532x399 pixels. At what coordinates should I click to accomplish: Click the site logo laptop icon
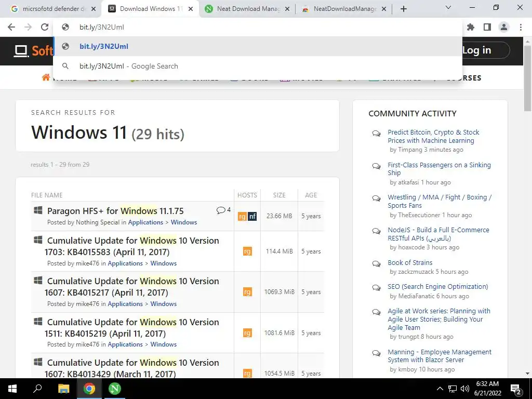[21, 51]
